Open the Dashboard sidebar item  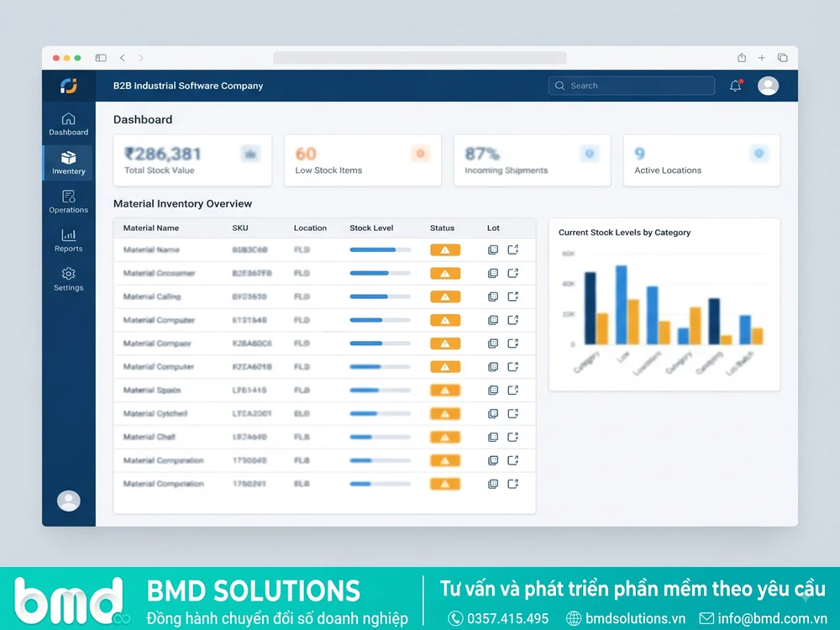pyautogui.click(x=69, y=124)
